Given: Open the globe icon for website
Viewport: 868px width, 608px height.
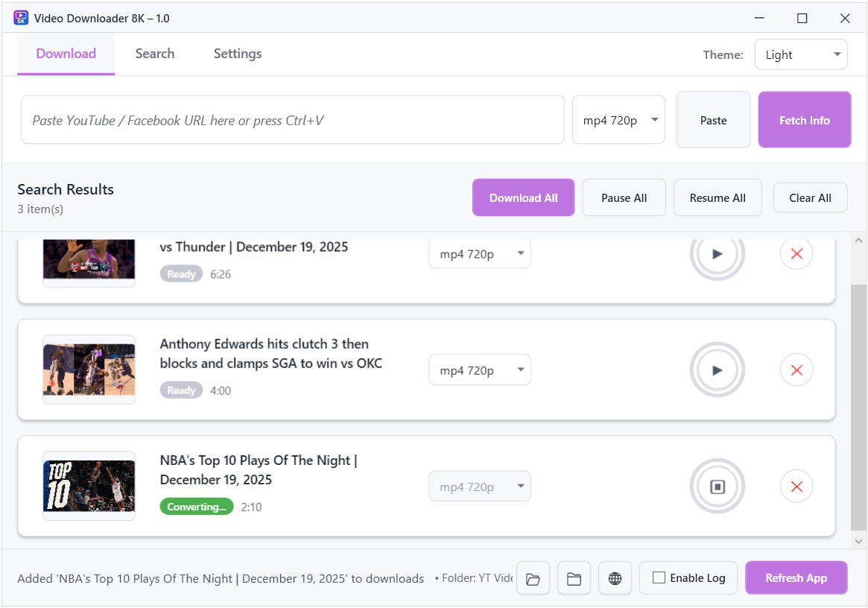Looking at the screenshot, I should 615,577.
